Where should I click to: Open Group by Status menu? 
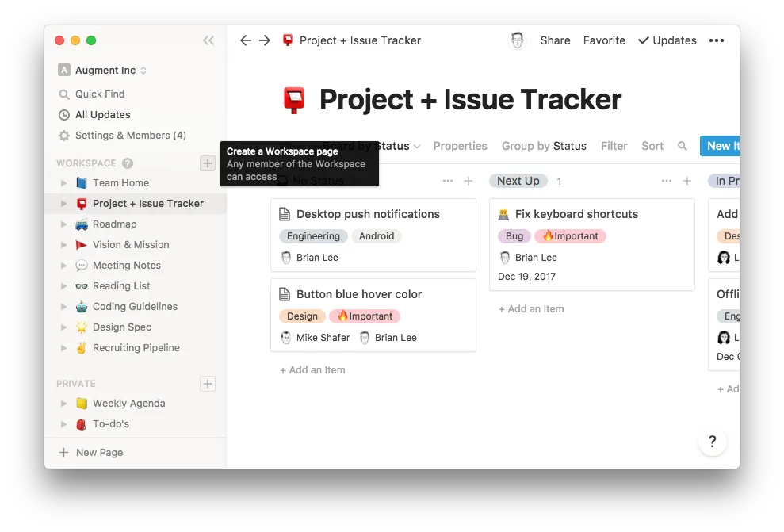click(544, 146)
